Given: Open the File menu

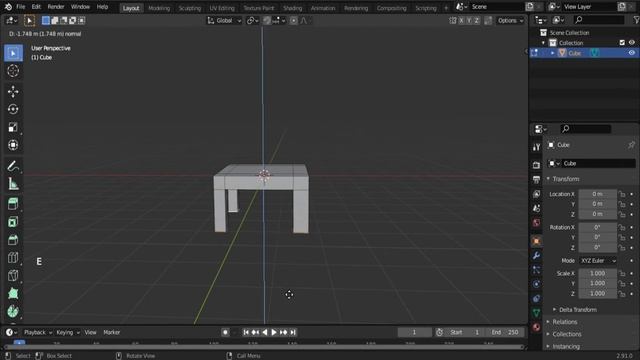Looking at the screenshot, I should click(20, 7).
